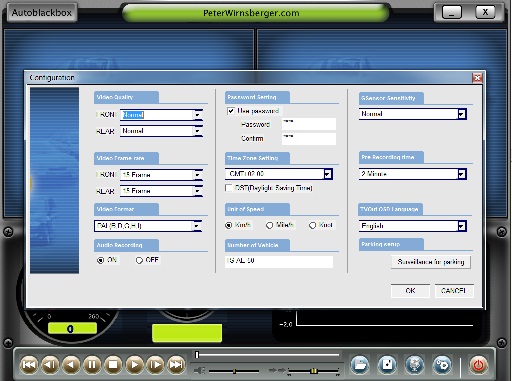This screenshot has width=512, height=381.
Task: Click the Surveillance for parking button
Action: click(x=431, y=262)
